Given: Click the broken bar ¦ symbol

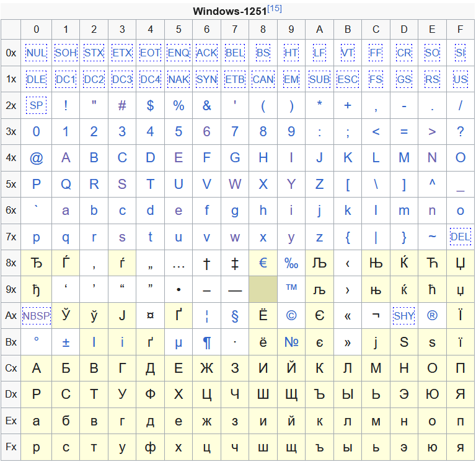Looking at the screenshot, I should click(x=207, y=316).
